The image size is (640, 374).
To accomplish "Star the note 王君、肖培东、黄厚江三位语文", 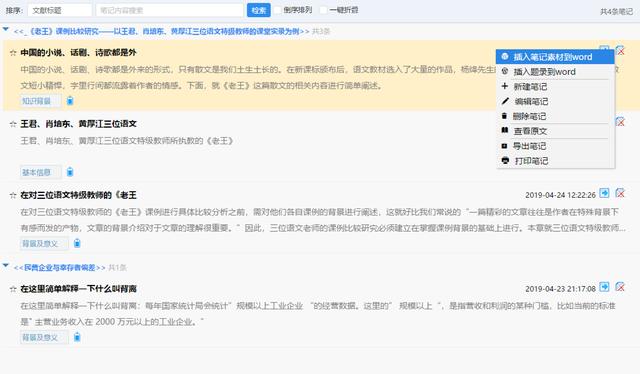I will coord(13,124).
